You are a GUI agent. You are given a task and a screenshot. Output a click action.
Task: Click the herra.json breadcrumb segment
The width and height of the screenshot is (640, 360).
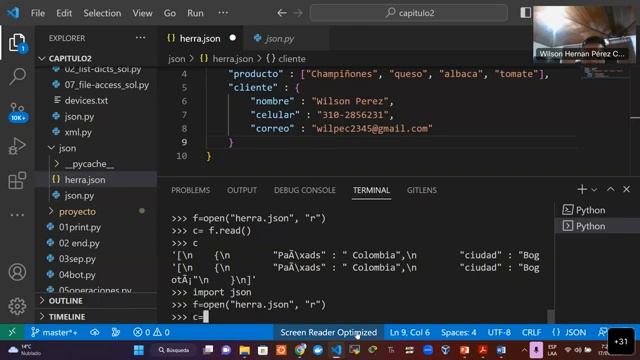[x=233, y=59]
